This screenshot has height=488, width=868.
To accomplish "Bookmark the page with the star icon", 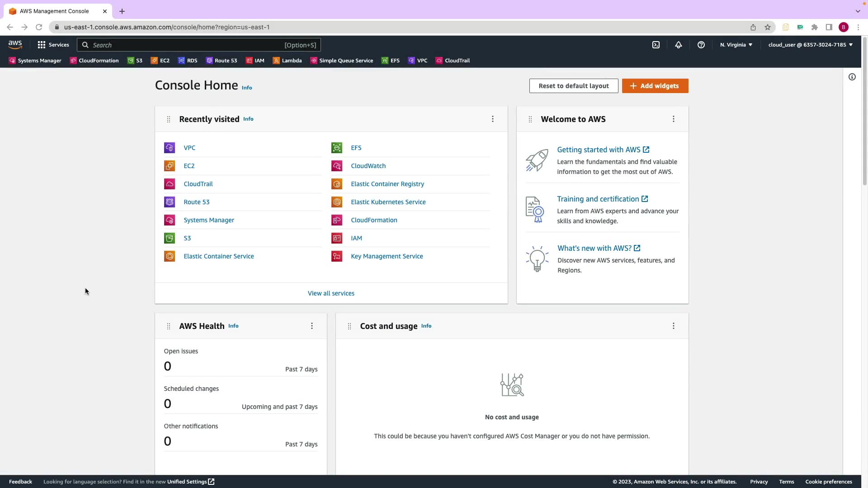I will coord(768,27).
